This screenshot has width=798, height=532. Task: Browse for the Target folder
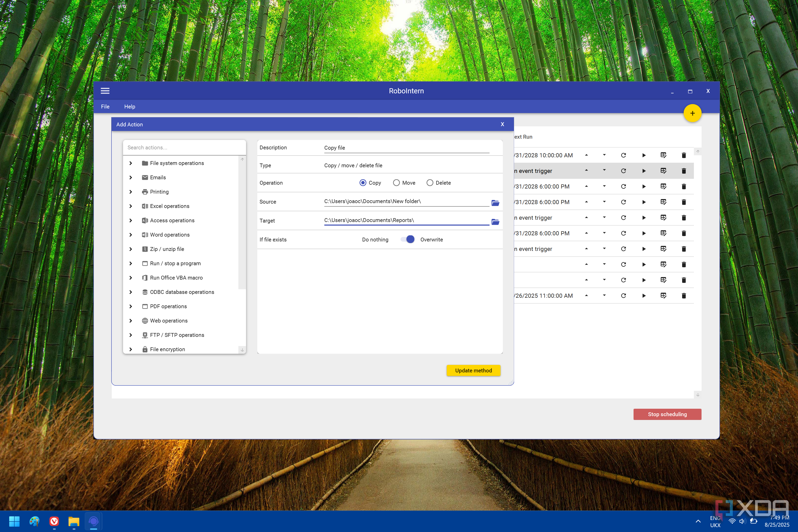pyautogui.click(x=495, y=222)
